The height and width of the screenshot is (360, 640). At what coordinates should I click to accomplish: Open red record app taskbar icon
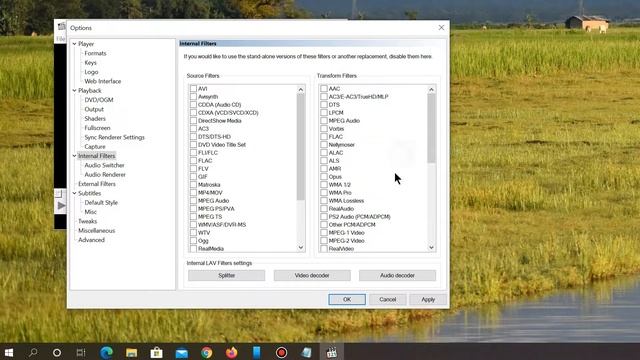[x=281, y=353]
